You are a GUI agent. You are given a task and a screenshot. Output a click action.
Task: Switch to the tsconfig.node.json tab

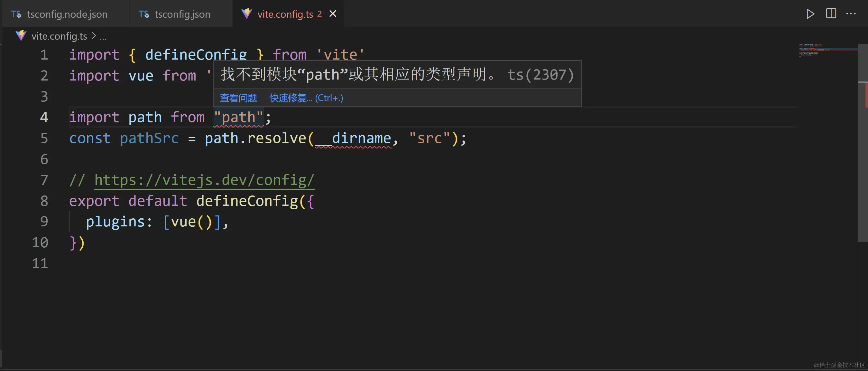67,14
